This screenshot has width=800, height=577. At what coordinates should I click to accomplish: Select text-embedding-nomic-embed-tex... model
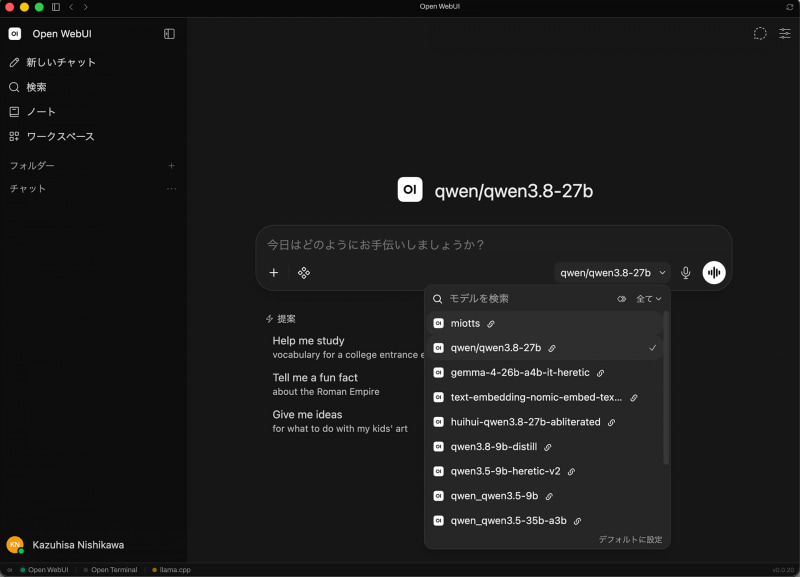point(545,397)
